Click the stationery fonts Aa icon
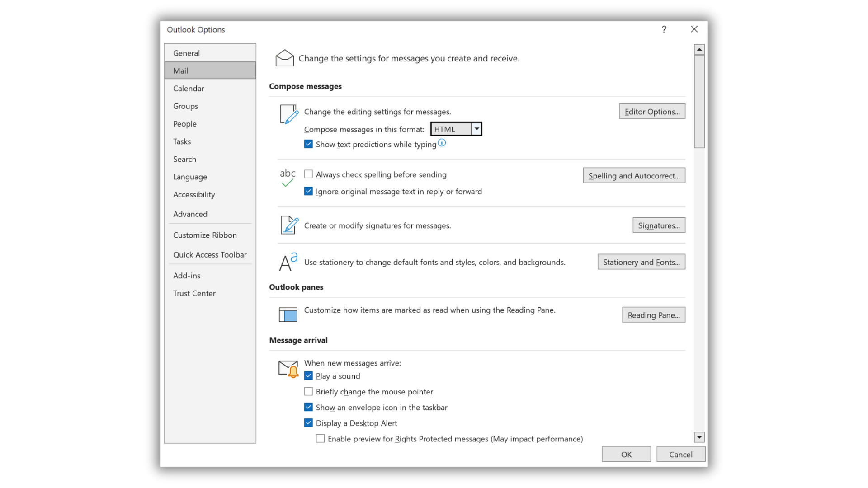Screen dimensions: 868x488 click(288, 262)
